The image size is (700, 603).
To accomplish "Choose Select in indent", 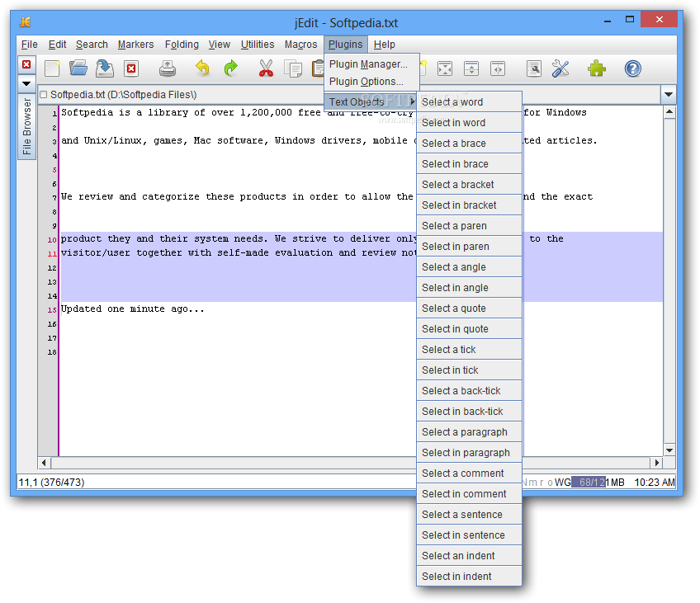I will (x=469, y=577).
